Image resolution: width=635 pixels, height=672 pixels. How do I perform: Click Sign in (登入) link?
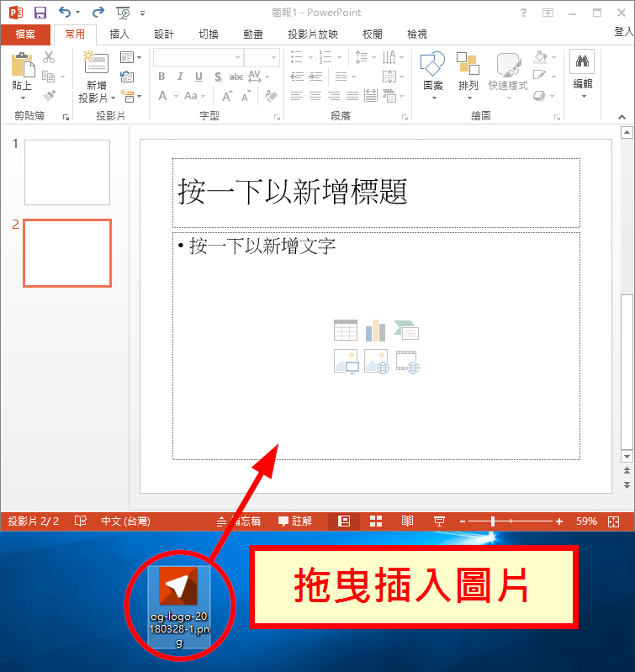pos(623,32)
